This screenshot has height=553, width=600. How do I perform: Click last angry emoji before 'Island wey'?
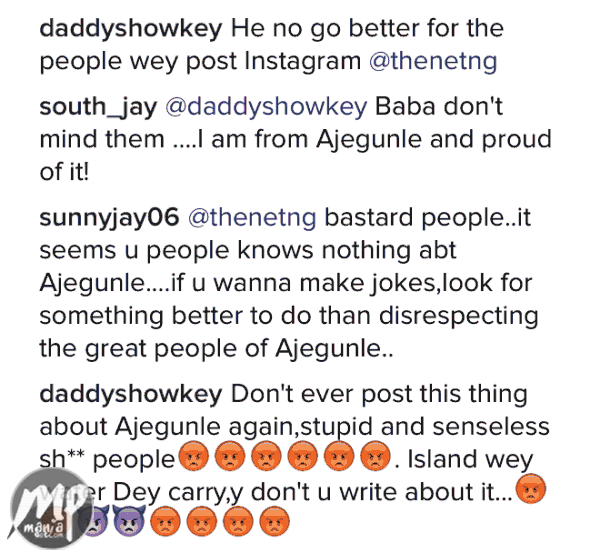(x=375, y=455)
